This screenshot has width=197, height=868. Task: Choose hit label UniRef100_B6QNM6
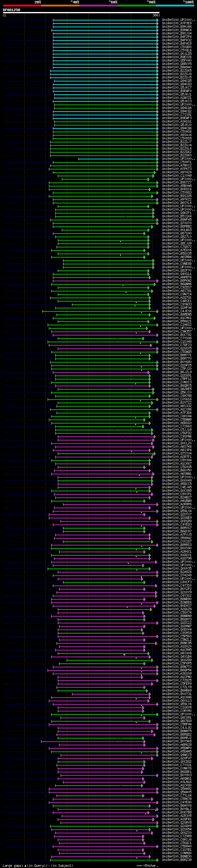176,284
